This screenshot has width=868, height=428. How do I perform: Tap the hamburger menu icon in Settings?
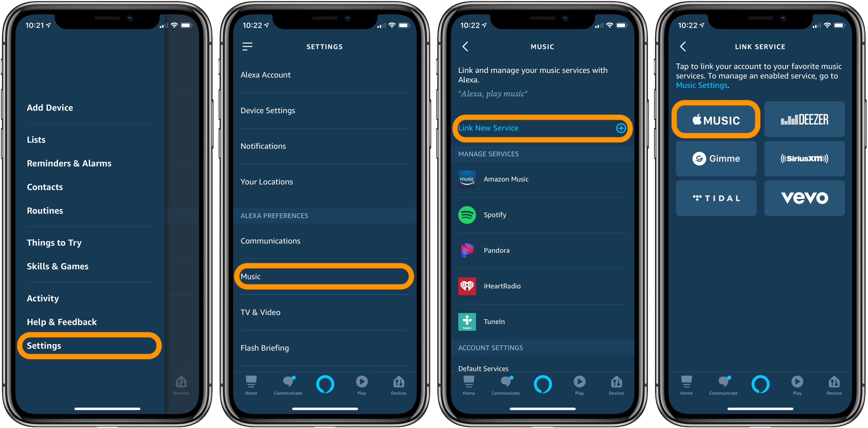point(248,46)
